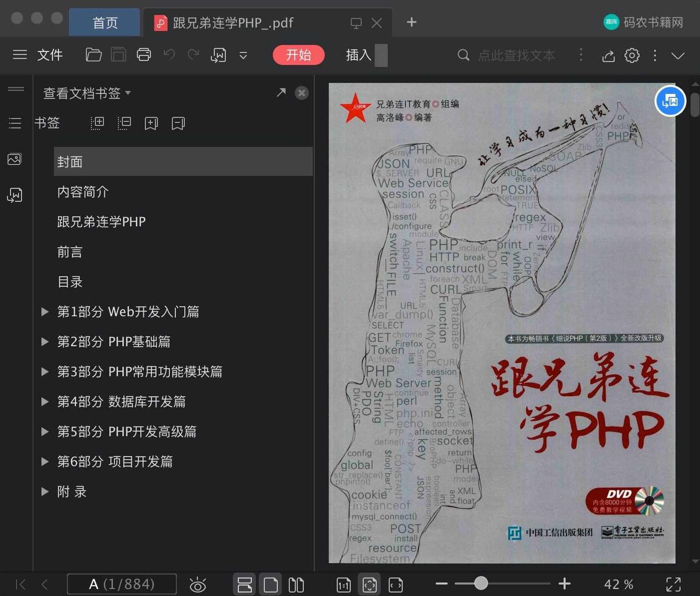Open the 查看文档书签 dropdown
The width and height of the screenshot is (700, 596).
85,93
